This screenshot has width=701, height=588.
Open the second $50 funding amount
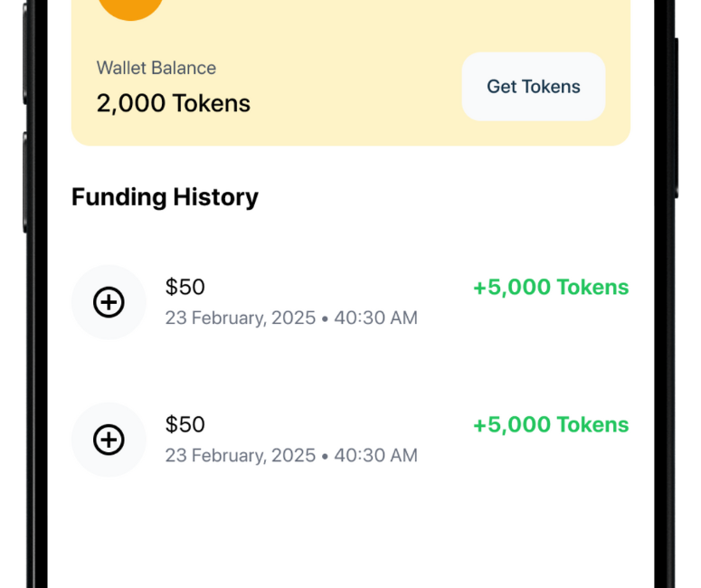click(185, 424)
